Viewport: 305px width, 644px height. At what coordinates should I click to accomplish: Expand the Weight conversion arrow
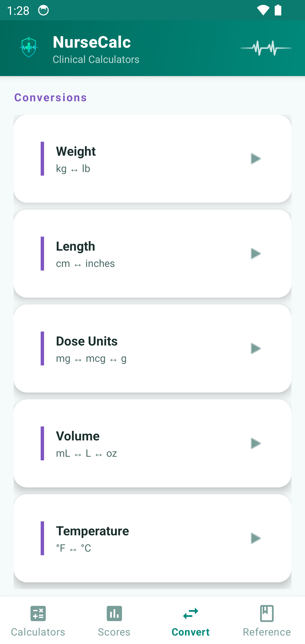point(255,159)
